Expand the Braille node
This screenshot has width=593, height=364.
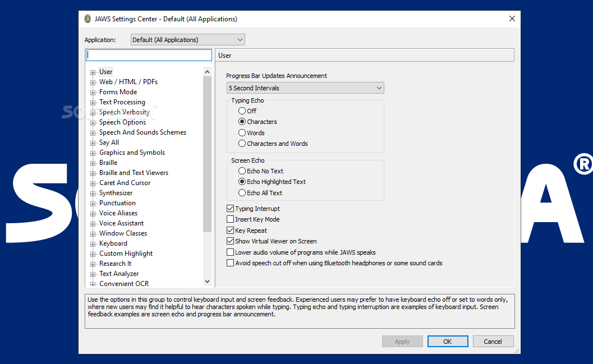point(93,163)
